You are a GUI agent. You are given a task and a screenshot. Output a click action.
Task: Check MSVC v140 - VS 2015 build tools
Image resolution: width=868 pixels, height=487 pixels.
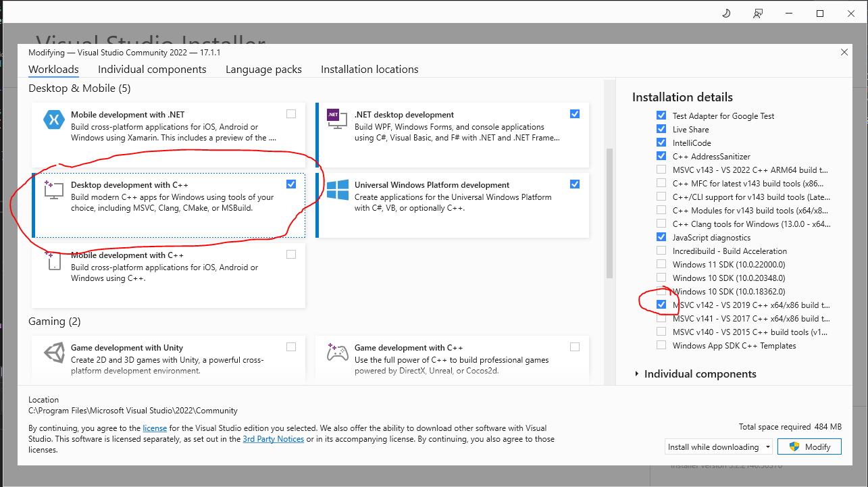[661, 332]
